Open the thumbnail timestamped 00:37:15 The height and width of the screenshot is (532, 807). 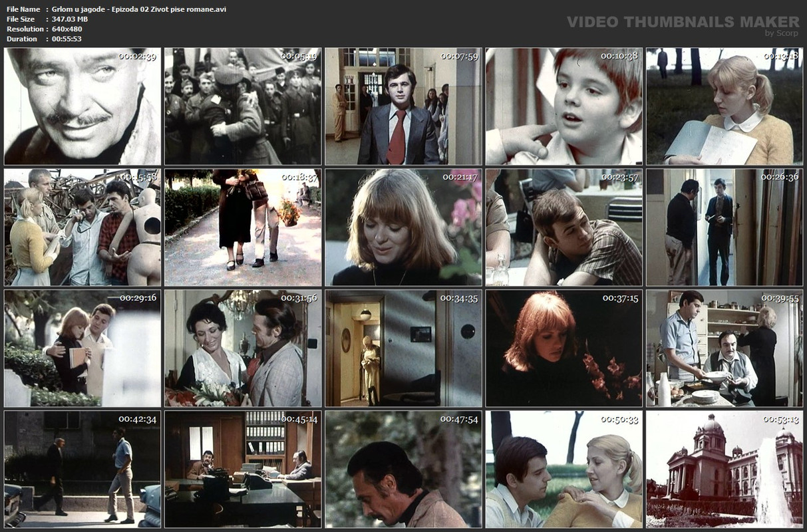pos(564,348)
